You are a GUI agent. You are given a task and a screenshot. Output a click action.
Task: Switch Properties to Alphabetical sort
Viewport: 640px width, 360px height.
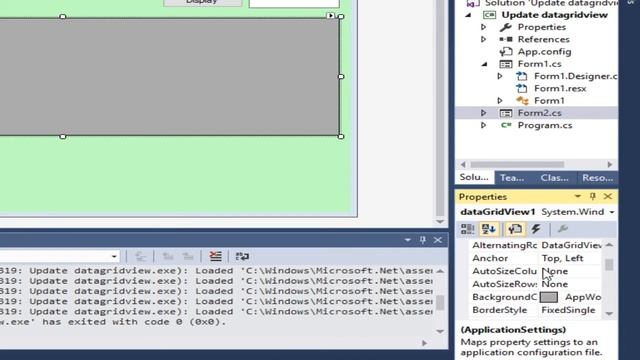pos(489,229)
